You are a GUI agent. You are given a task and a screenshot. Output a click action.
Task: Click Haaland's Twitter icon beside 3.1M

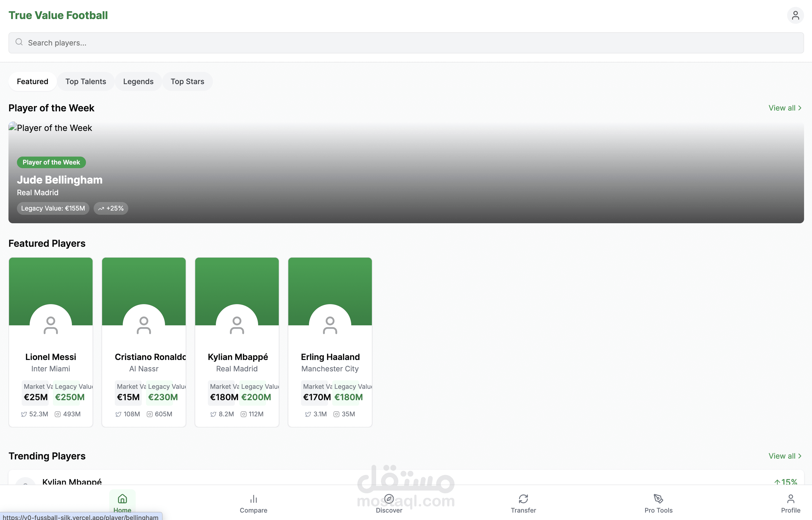pos(308,414)
